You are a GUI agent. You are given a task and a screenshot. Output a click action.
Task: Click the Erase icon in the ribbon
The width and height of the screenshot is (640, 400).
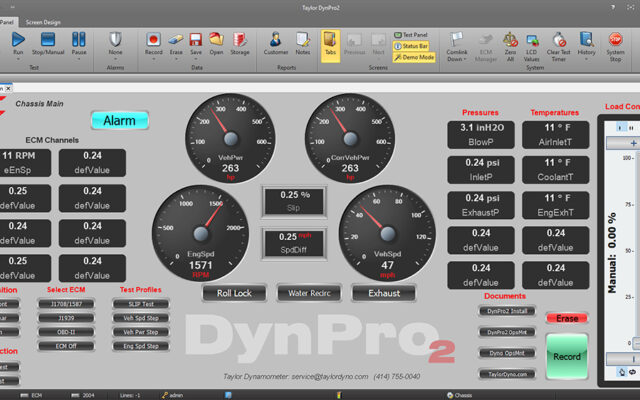pyautogui.click(x=175, y=40)
